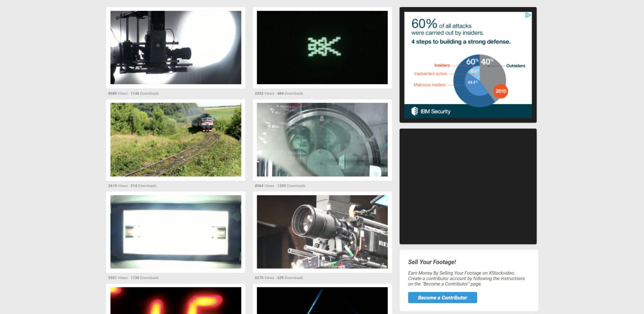Open the train on overgrown railway video
The image size is (644, 314).
(175, 139)
